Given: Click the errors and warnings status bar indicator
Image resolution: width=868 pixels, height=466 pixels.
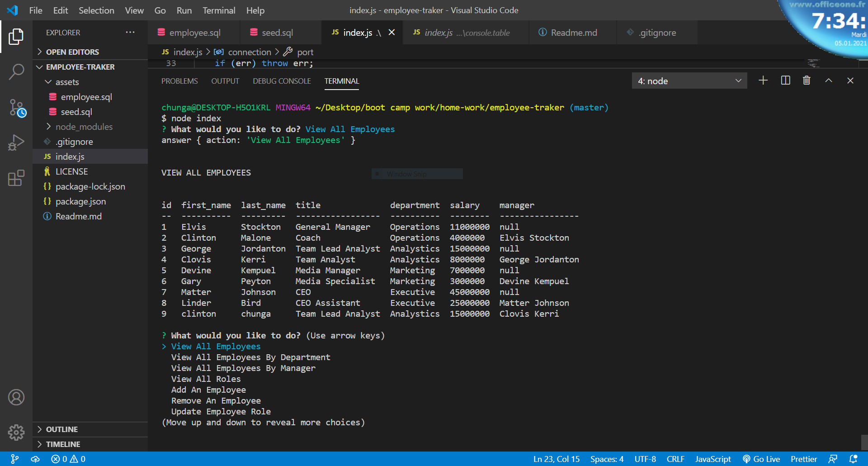Looking at the screenshot, I should tap(68, 459).
